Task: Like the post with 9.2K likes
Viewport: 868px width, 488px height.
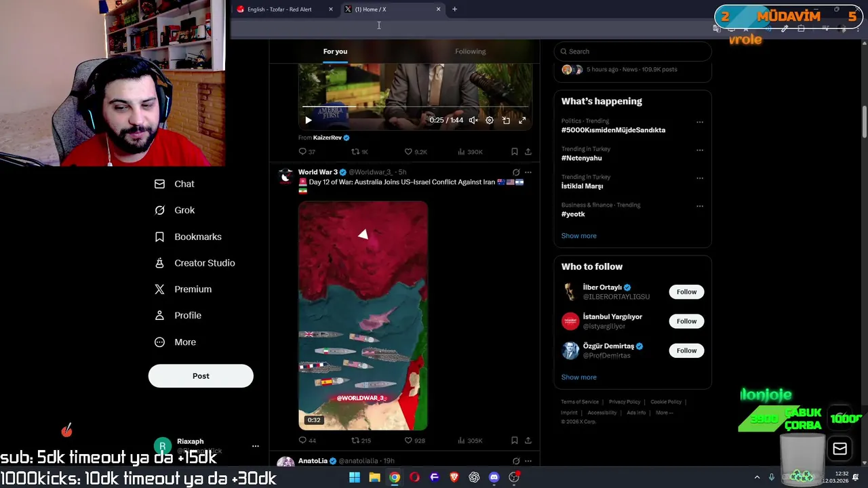Action: [x=415, y=152]
